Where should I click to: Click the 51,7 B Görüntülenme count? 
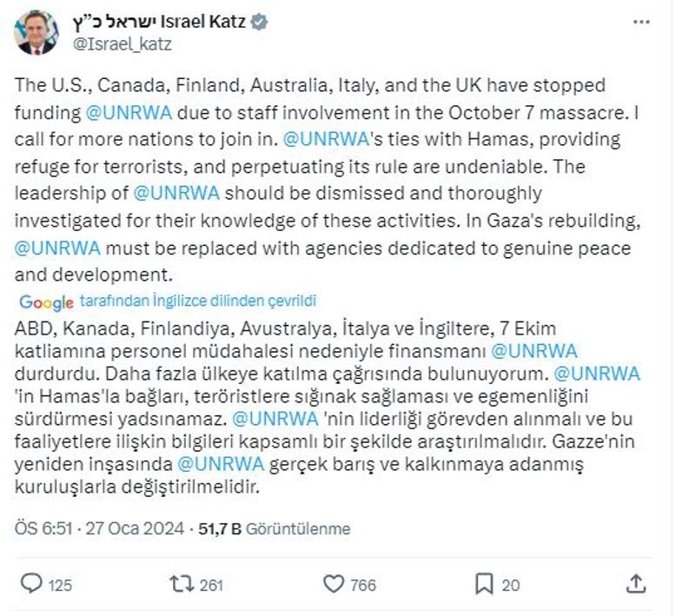[x=274, y=529]
